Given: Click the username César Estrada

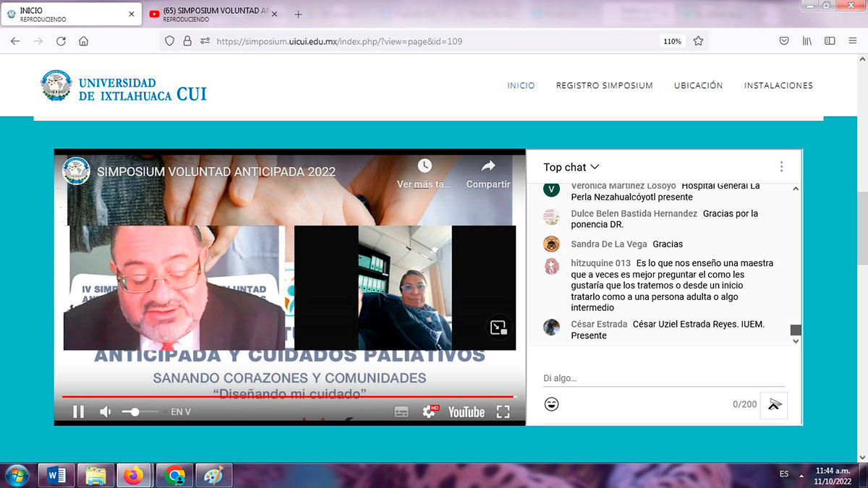Looking at the screenshot, I should [x=599, y=325].
